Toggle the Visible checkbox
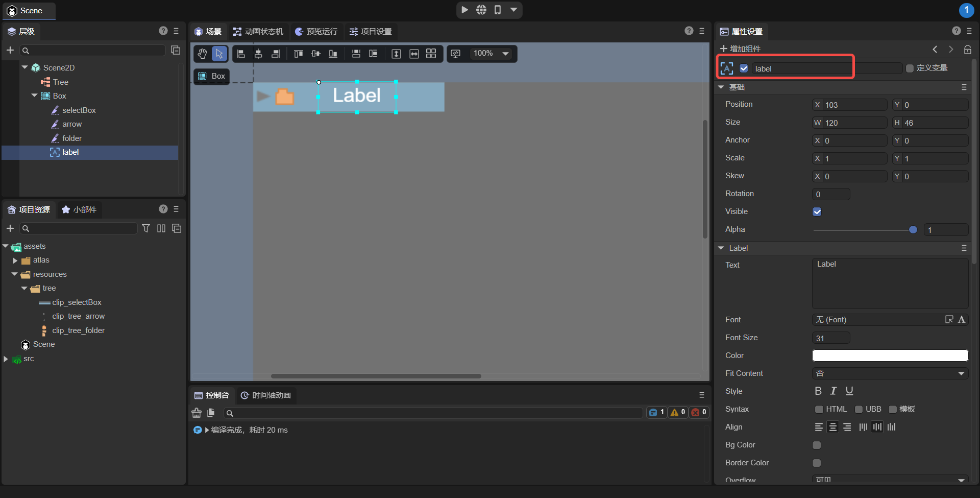Image resolution: width=980 pixels, height=498 pixels. [x=817, y=212]
